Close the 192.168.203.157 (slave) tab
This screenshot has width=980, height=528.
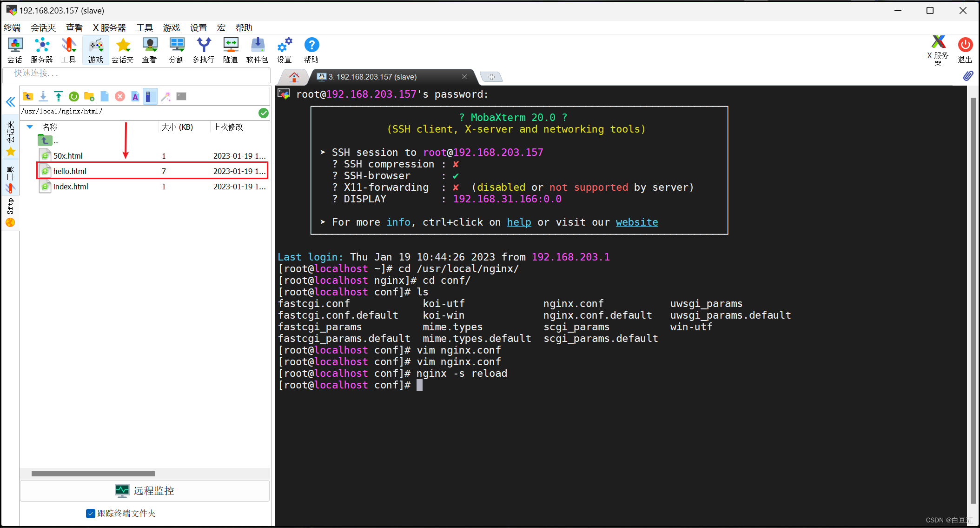click(x=464, y=77)
